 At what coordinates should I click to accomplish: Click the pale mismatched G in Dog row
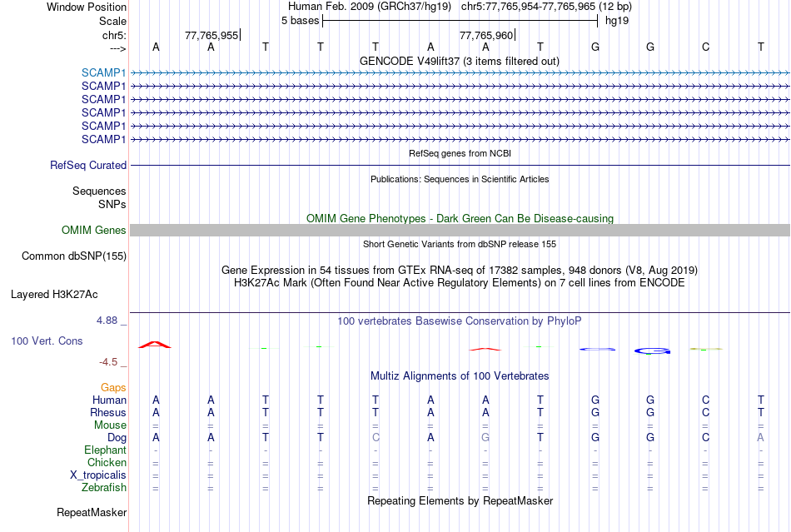click(x=485, y=438)
